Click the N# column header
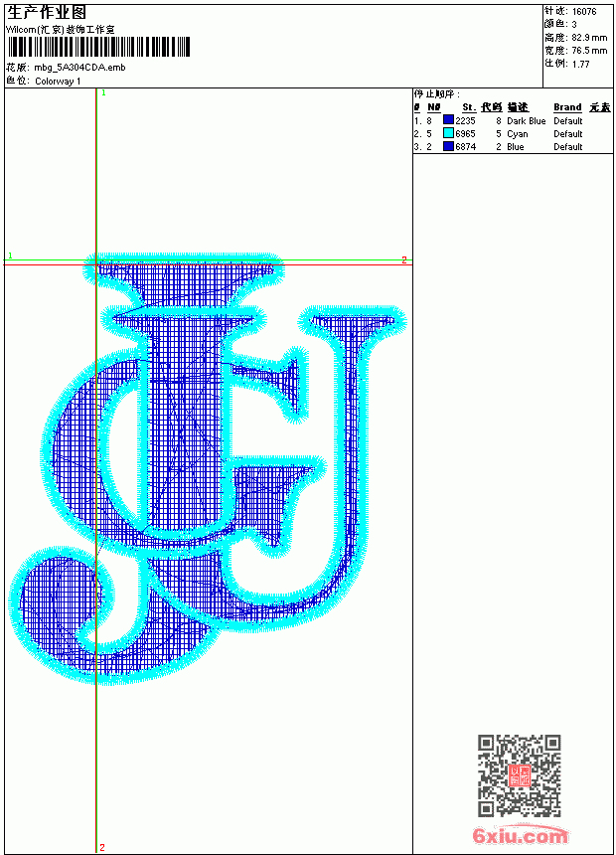Screen dimensions: 616x855 (x=434, y=107)
